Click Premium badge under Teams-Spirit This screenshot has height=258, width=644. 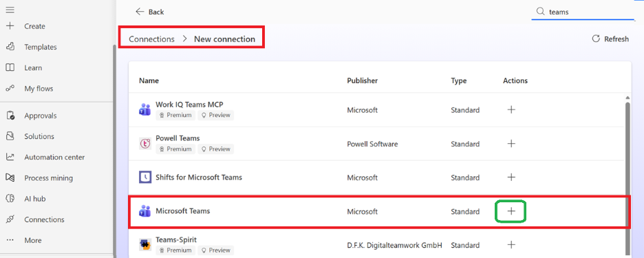pos(175,250)
